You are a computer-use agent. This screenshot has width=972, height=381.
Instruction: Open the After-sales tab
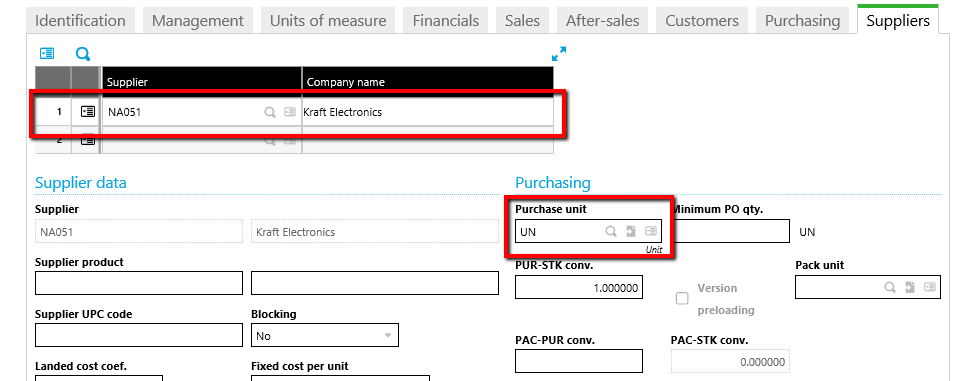coord(602,20)
